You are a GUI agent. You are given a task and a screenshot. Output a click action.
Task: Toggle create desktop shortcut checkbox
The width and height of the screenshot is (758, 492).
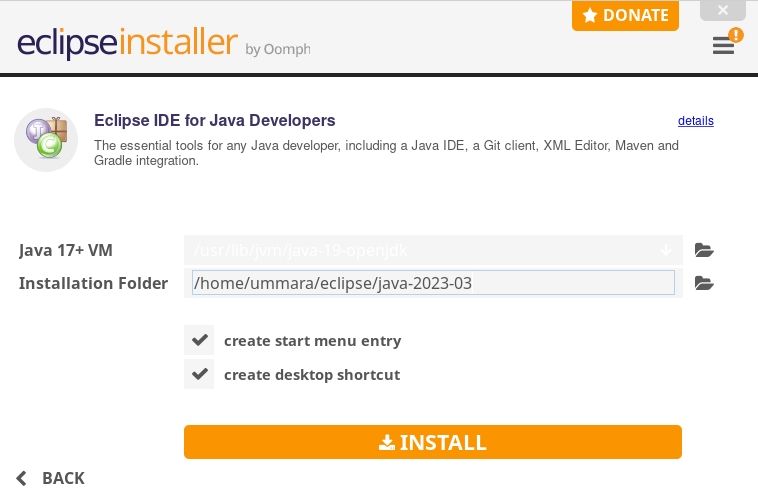point(199,374)
